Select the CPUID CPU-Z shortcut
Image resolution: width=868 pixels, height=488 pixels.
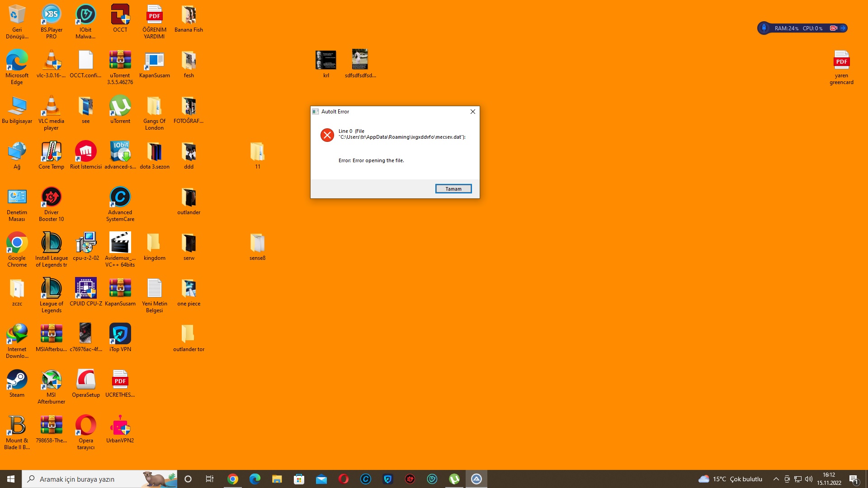pos(85,289)
